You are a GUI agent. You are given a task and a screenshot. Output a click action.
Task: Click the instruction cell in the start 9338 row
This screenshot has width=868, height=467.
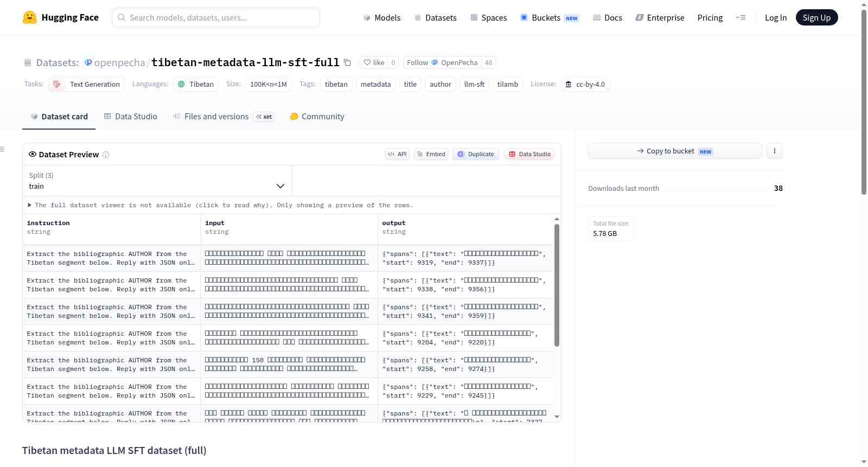pyautogui.click(x=111, y=285)
